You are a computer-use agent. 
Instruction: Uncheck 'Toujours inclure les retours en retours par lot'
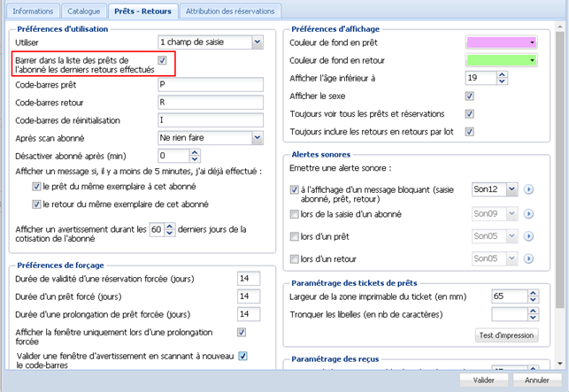(x=470, y=132)
